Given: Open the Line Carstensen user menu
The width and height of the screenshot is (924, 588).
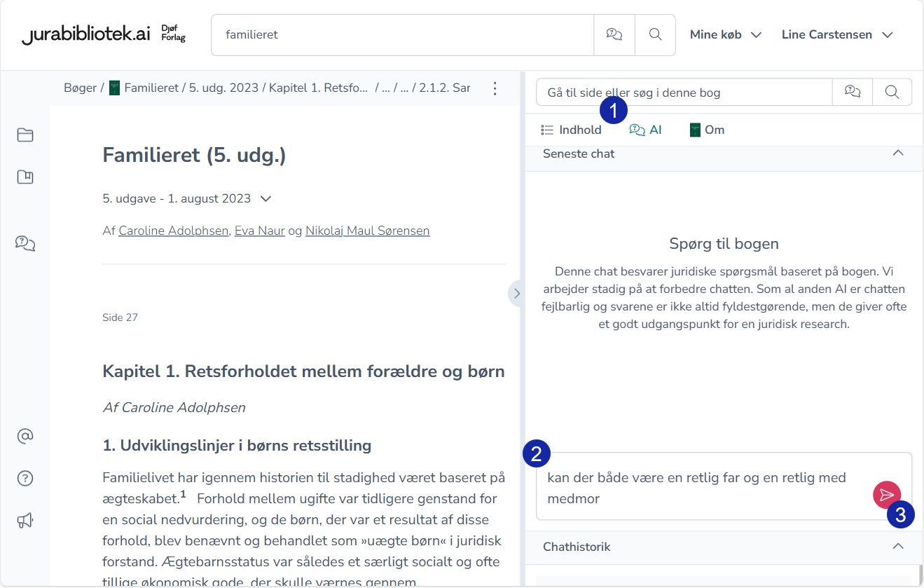Looking at the screenshot, I should pos(837,34).
